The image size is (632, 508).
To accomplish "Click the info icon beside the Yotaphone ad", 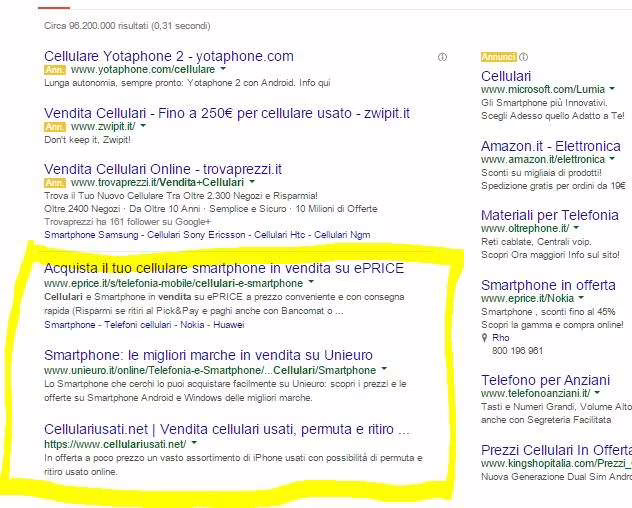I will tap(442, 57).
